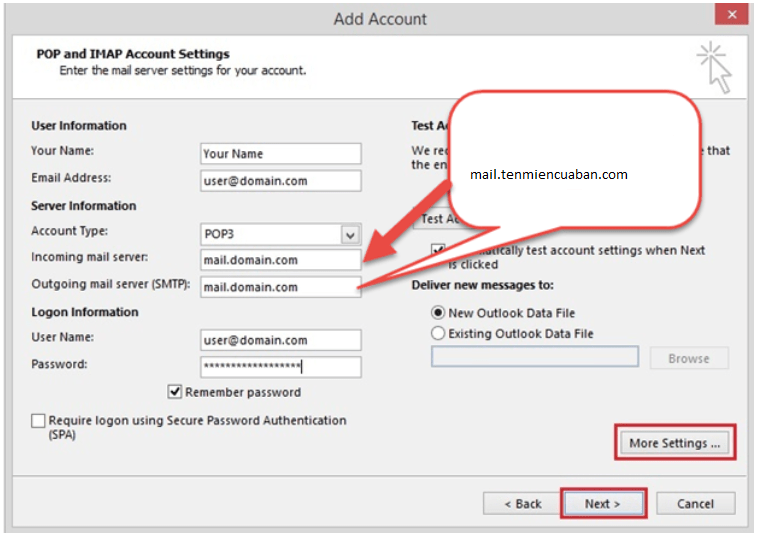Toggle automatically test account settings checkbox

[x=438, y=251]
